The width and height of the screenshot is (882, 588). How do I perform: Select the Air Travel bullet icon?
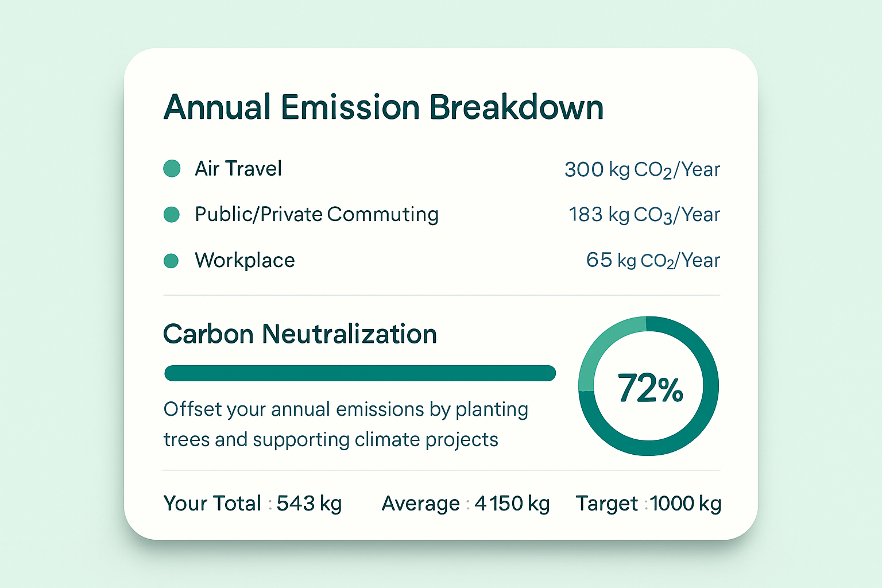pyautogui.click(x=172, y=168)
